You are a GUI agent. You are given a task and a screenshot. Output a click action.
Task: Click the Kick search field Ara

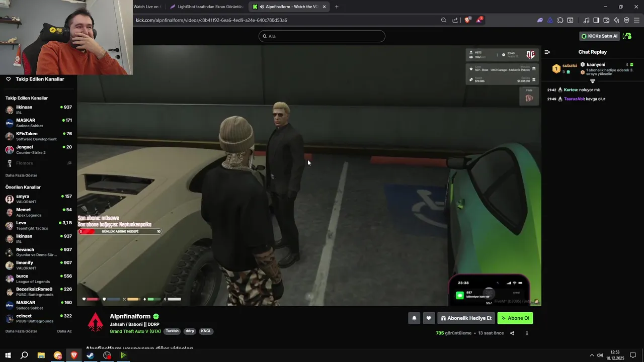(x=322, y=36)
